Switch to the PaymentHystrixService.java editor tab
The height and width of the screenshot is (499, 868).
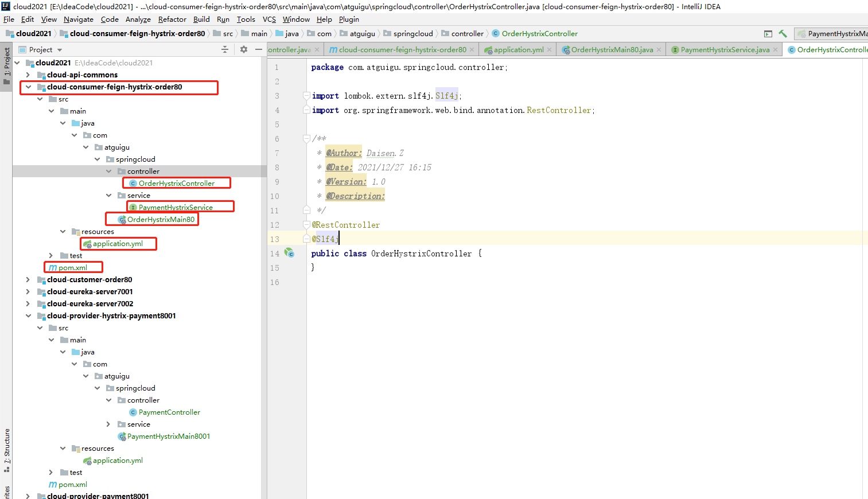[725, 50]
